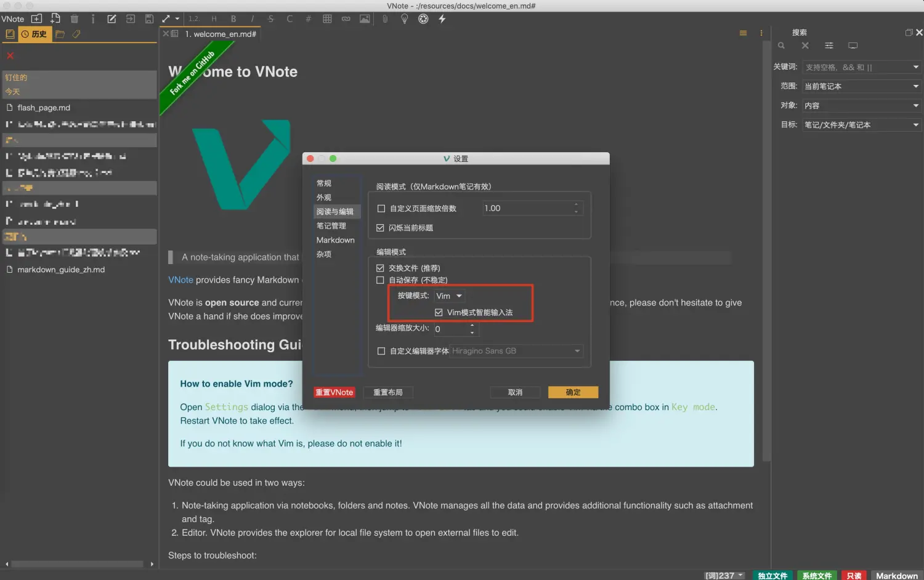
Task: Click the advanced settings sliders icon in 搜索 panel
Action: 829,46
